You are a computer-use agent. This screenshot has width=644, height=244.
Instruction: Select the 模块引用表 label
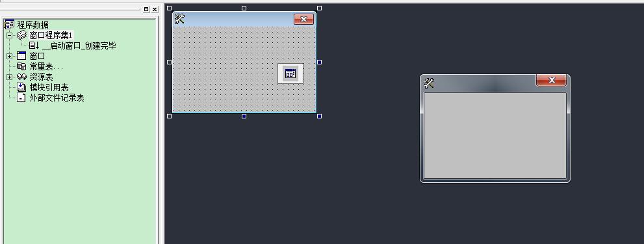pyautogui.click(x=49, y=88)
